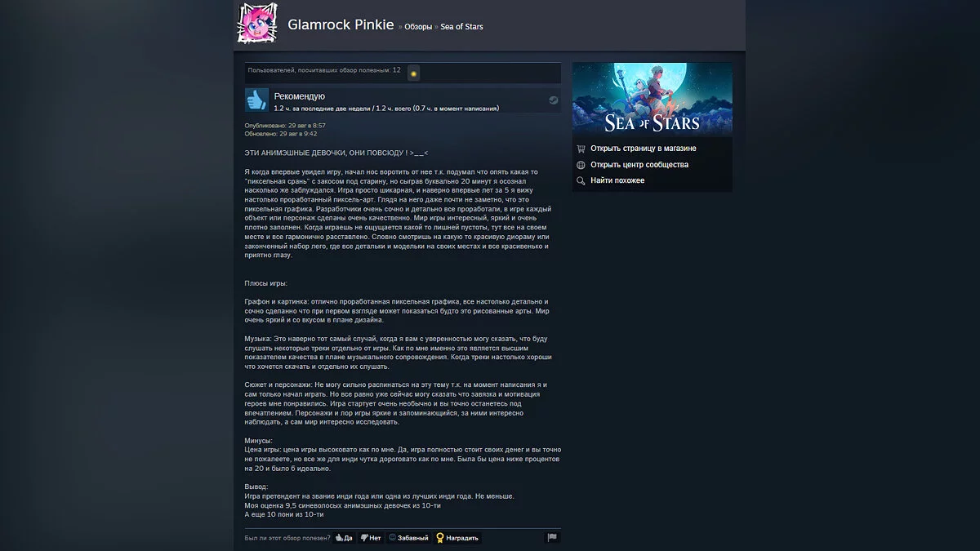The image size is (980, 551).
Task: Mark the review as Забавный
Action: pyautogui.click(x=409, y=538)
